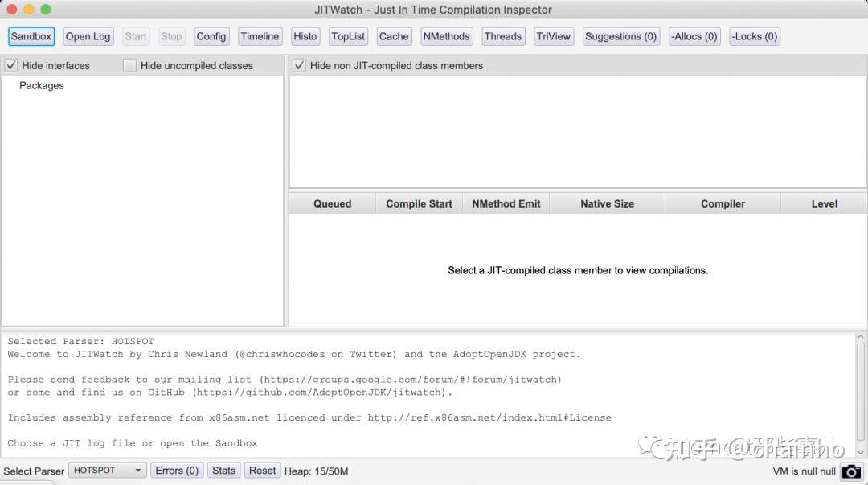Launch the TriView window
Image resolution: width=868 pixels, height=485 pixels.
554,36
